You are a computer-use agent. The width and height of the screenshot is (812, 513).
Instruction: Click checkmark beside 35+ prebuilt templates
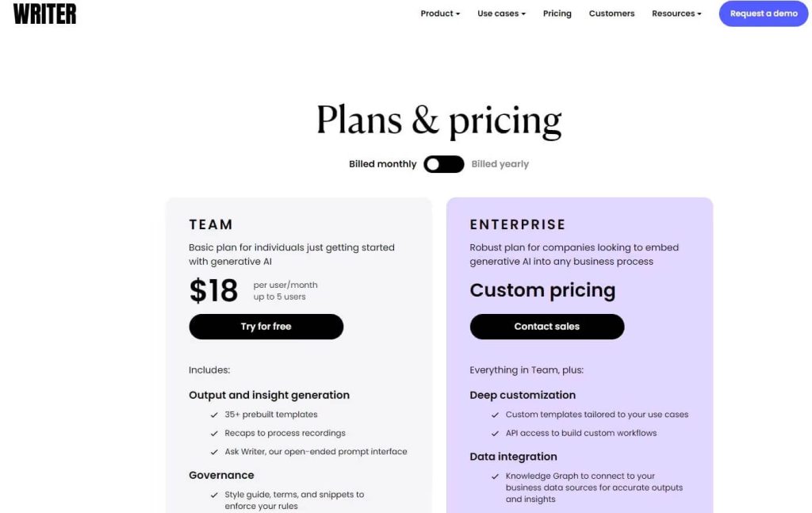click(x=214, y=415)
